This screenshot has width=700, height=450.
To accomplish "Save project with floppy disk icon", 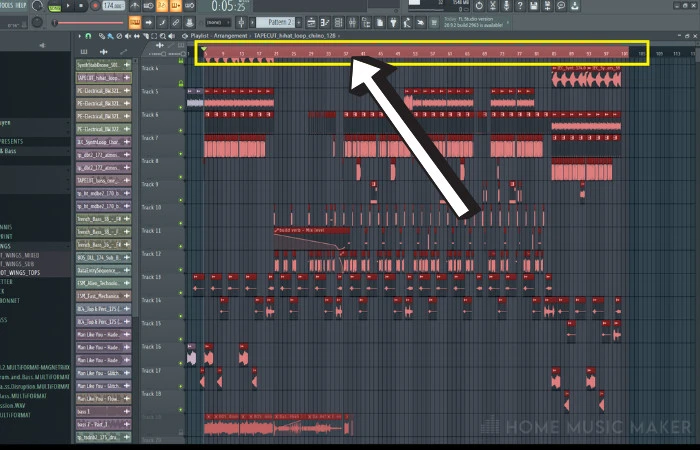I will click(533, 6).
